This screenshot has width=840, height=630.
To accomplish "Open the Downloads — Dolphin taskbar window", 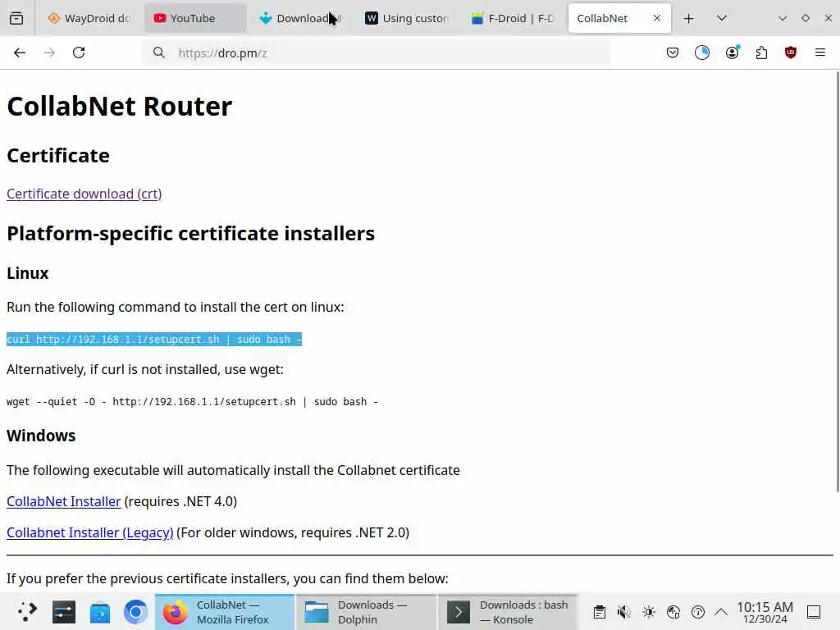I will [367, 612].
